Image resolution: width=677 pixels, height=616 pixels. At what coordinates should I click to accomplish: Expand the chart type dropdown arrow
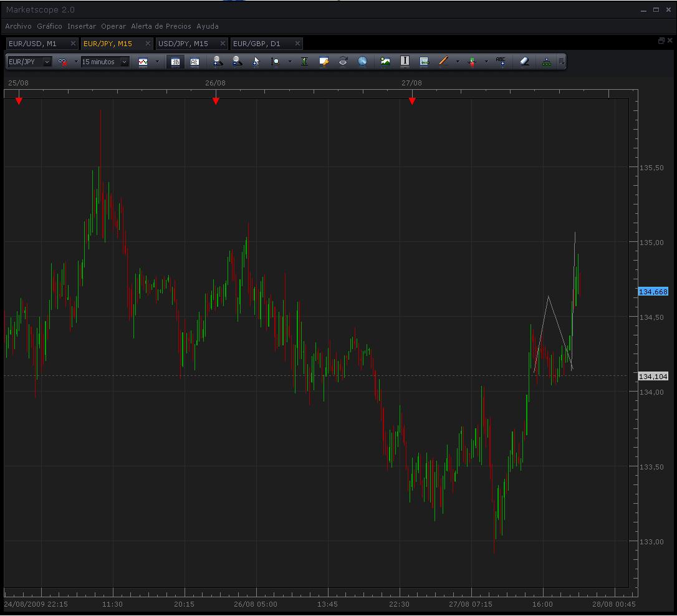pyautogui.click(x=157, y=61)
